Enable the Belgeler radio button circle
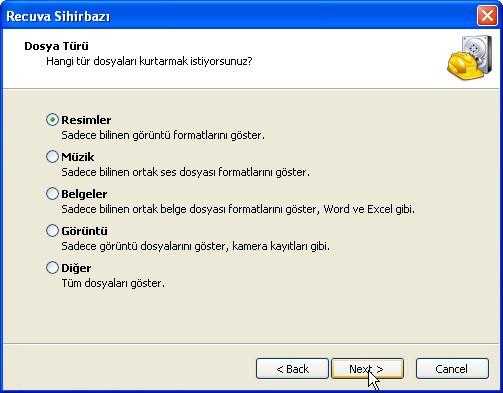Viewport: 503px width, 393px height. tap(52, 194)
